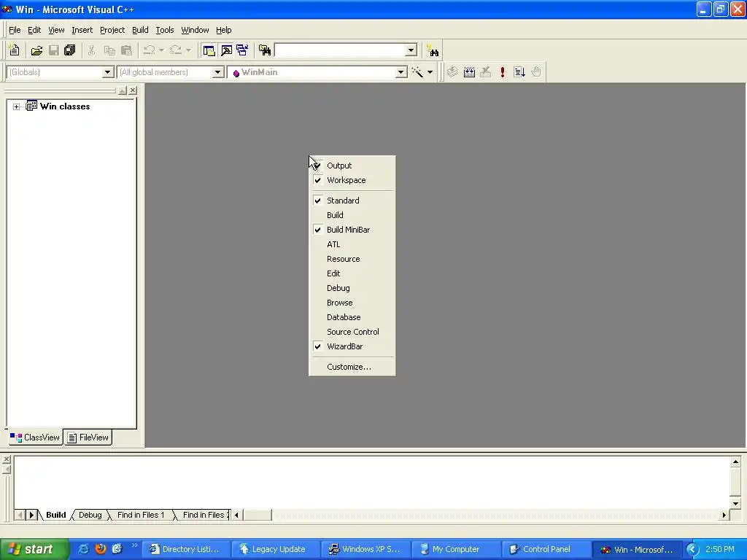Click the New Text File toolbar icon

coord(14,50)
